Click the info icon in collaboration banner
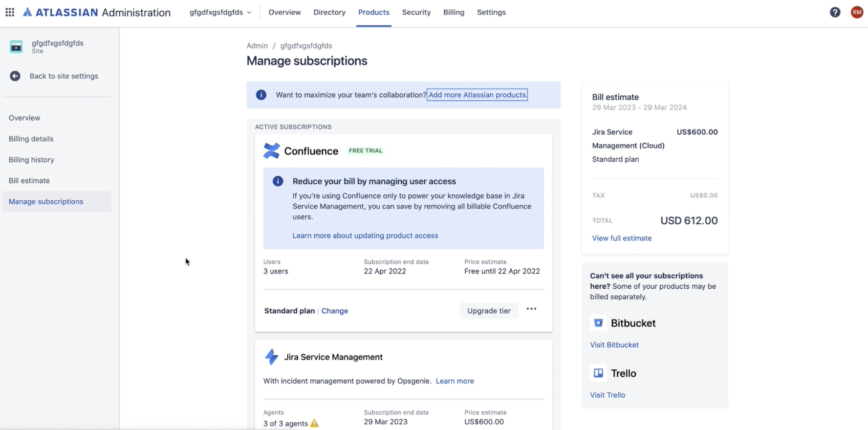Viewport: 868px width, 430px height. pyautogui.click(x=261, y=95)
